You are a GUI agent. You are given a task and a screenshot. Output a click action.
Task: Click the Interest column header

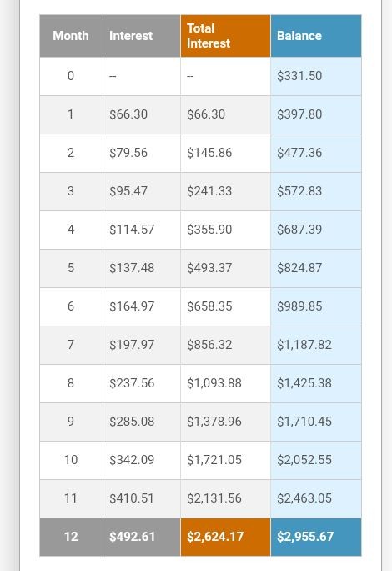point(142,36)
